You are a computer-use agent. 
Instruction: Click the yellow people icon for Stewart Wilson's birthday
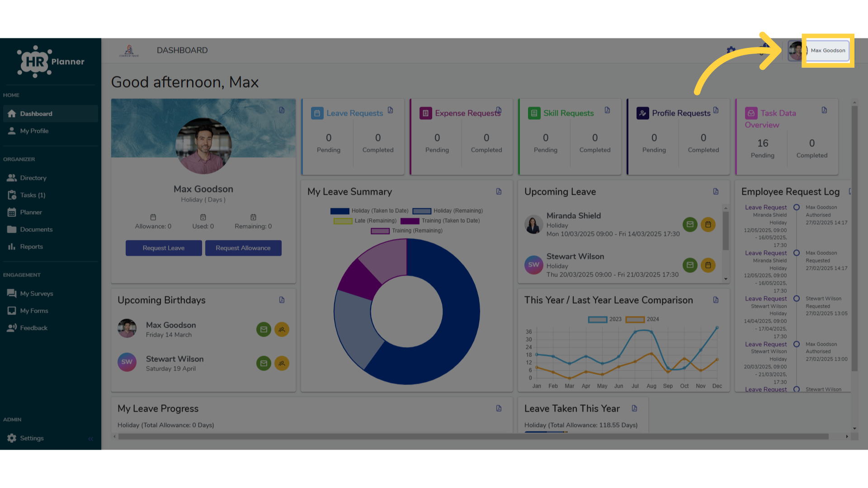pyautogui.click(x=282, y=363)
